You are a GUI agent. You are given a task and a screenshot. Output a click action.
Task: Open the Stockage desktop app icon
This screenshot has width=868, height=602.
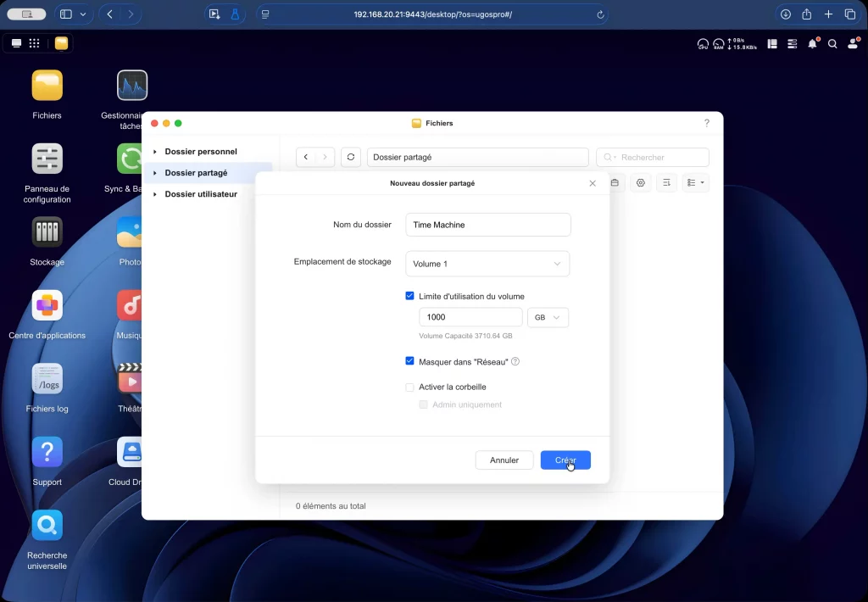click(47, 232)
